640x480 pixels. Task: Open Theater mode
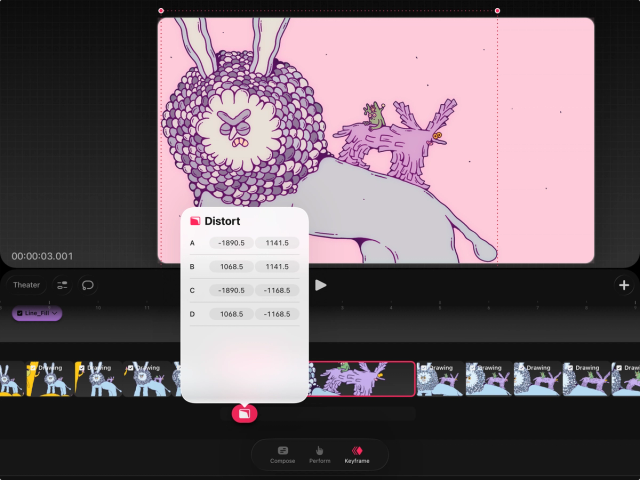point(27,285)
